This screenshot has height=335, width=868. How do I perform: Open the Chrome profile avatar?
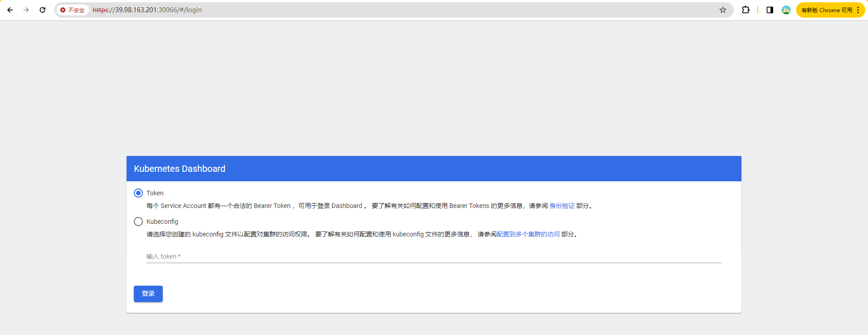pyautogui.click(x=786, y=10)
